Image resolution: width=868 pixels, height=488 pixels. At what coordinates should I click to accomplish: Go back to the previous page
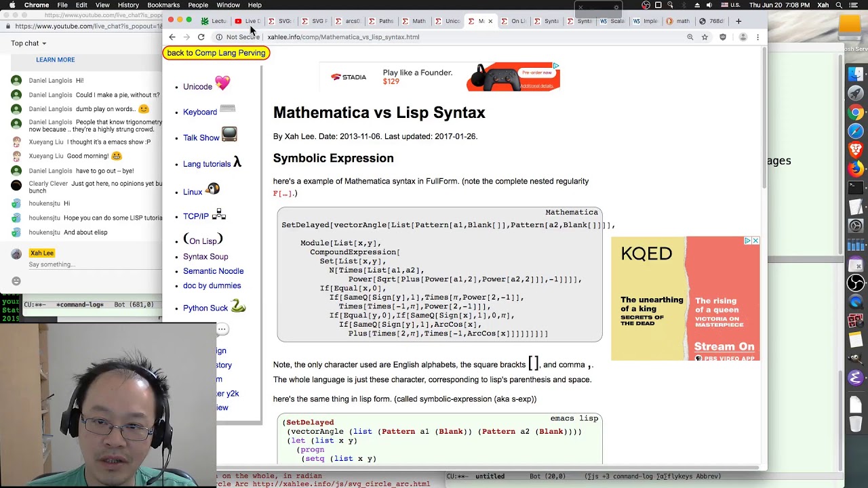coord(172,37)
